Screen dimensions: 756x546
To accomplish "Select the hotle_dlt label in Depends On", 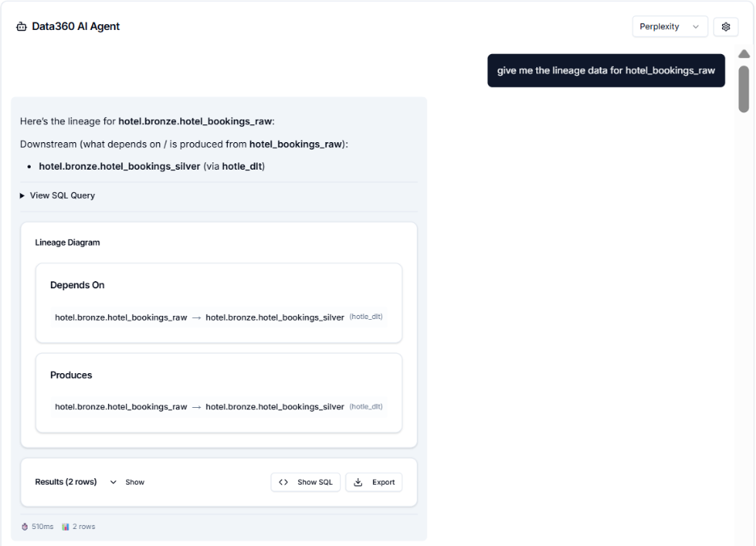I will coord(366,317).
